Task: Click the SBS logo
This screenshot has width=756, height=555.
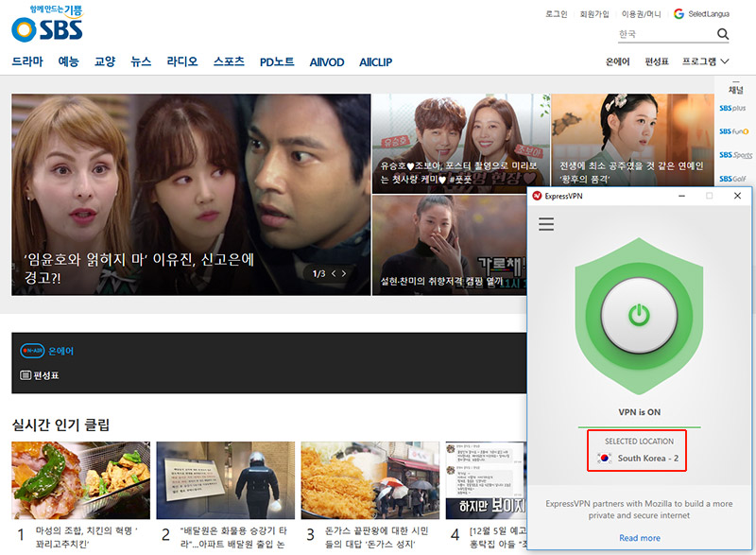Action: click(47, 24)
